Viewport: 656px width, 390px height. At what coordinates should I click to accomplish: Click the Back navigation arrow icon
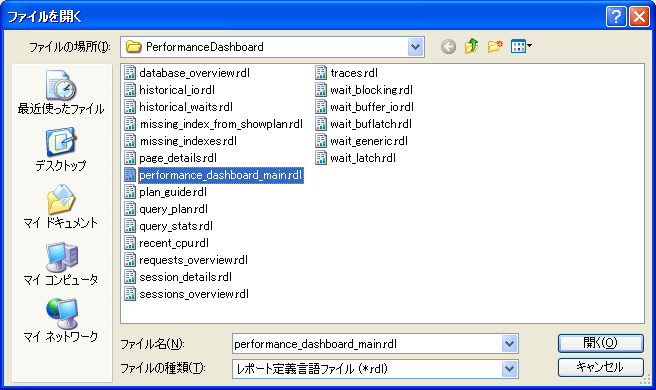pos(448,46)
